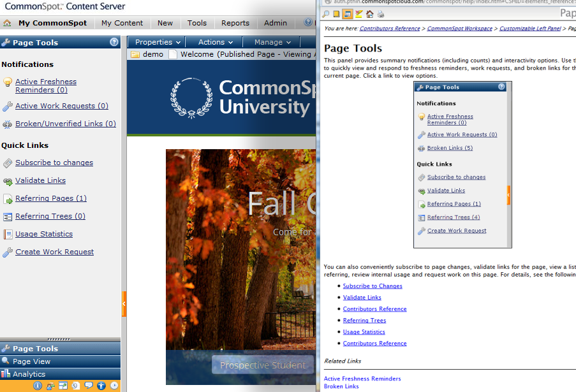This screenshot has width=576, height=392.
Task: Open Referring Pages (1) in left panel
Action: [50, 198]
